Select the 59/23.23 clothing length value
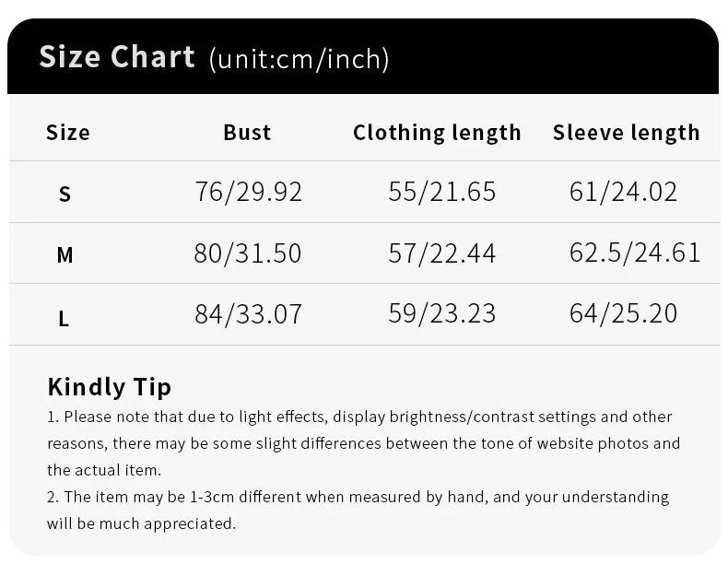 pos(442,314)
